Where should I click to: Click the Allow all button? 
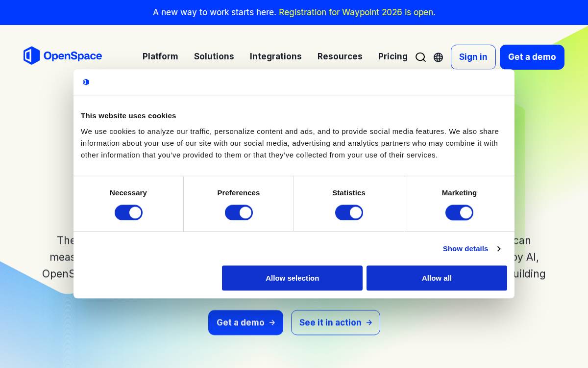(x=437, y=278)
